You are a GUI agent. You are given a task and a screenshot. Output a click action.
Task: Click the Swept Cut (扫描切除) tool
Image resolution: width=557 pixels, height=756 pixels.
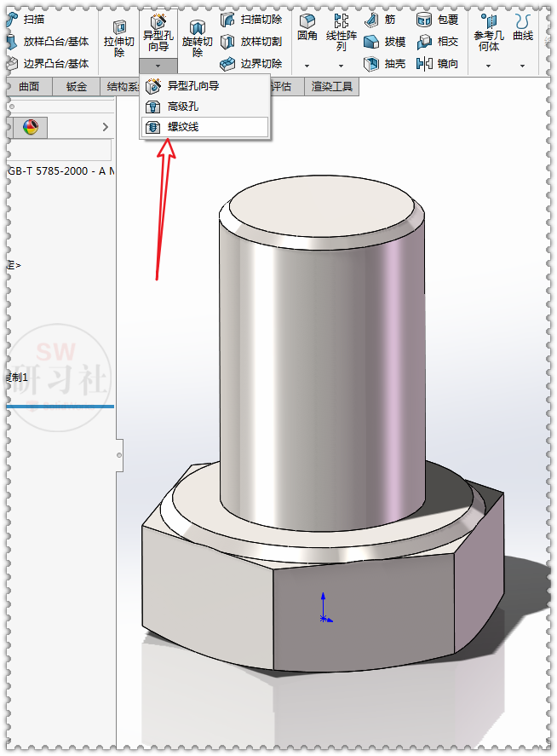click(x=251, y=20)
